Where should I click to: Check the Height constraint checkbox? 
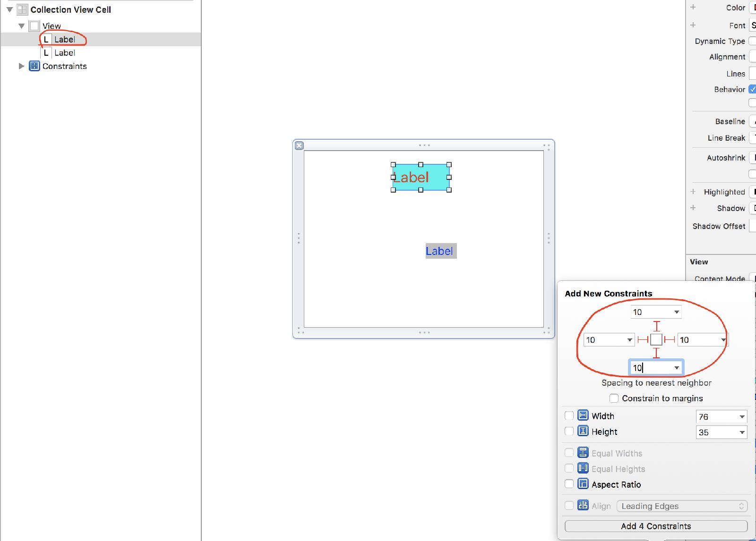[569, 431]
